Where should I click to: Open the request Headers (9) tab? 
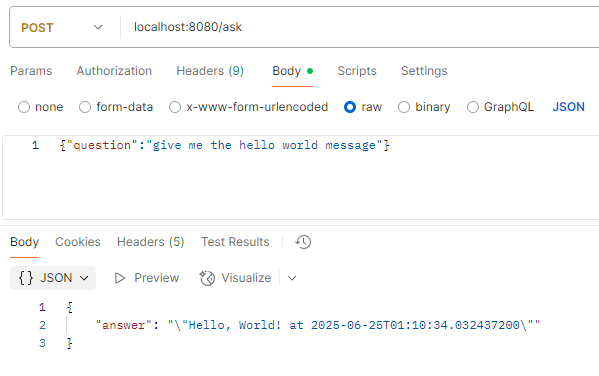point(210,71)
